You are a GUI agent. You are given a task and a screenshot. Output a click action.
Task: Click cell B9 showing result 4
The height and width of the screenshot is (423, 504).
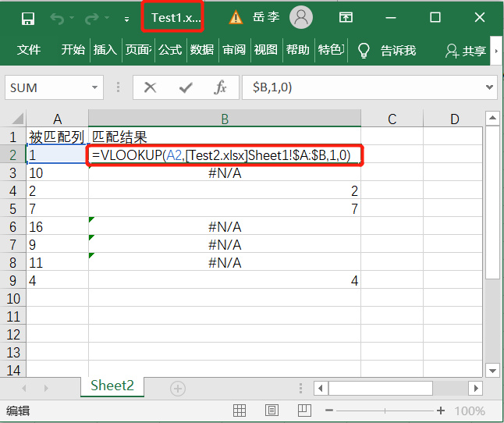[x=225, y=281]
